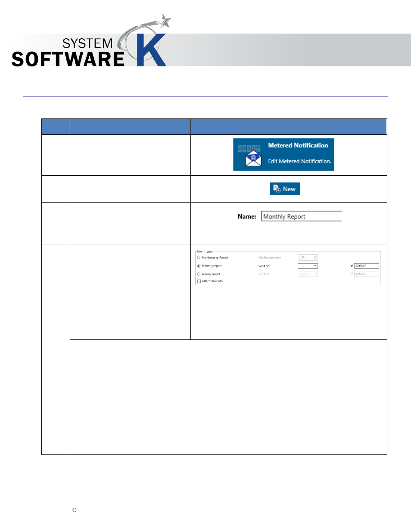This screenshot has height=532, width=411.
Task: Select the Weekly report radio button
Action: tap(199, 274)
